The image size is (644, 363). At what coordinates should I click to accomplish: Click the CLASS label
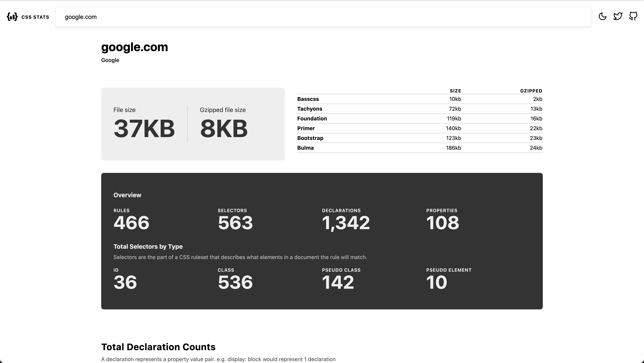[226, 270]
